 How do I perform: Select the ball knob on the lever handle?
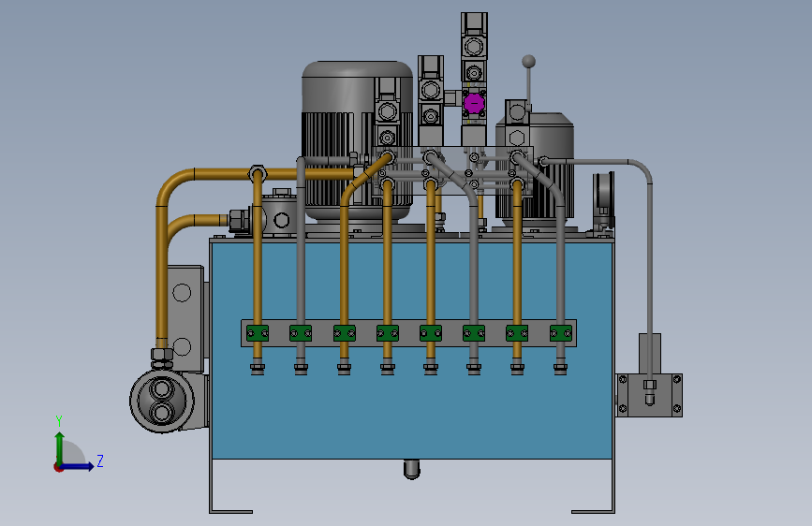coord(528,62)
